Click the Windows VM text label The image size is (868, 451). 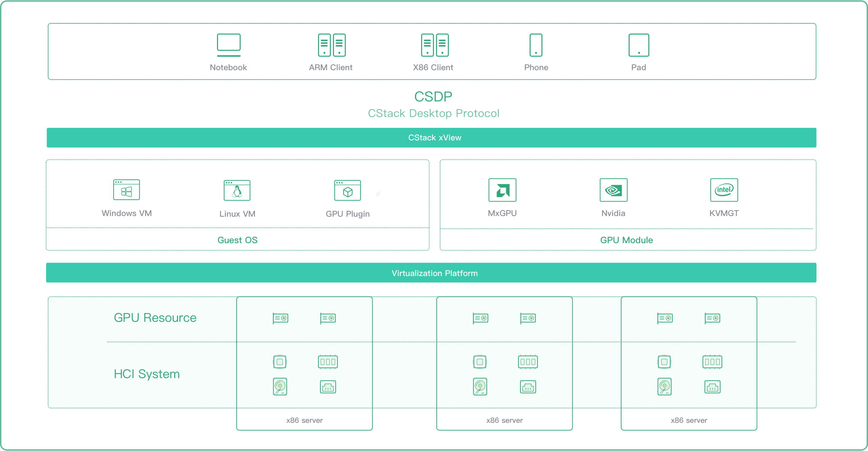click(126, 213)
